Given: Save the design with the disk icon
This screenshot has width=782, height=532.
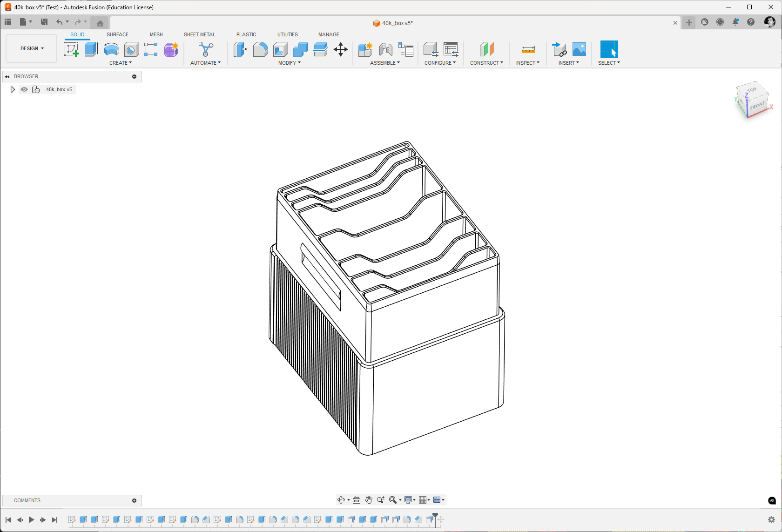Looking at the screenshot, I should tap(44, 22).
